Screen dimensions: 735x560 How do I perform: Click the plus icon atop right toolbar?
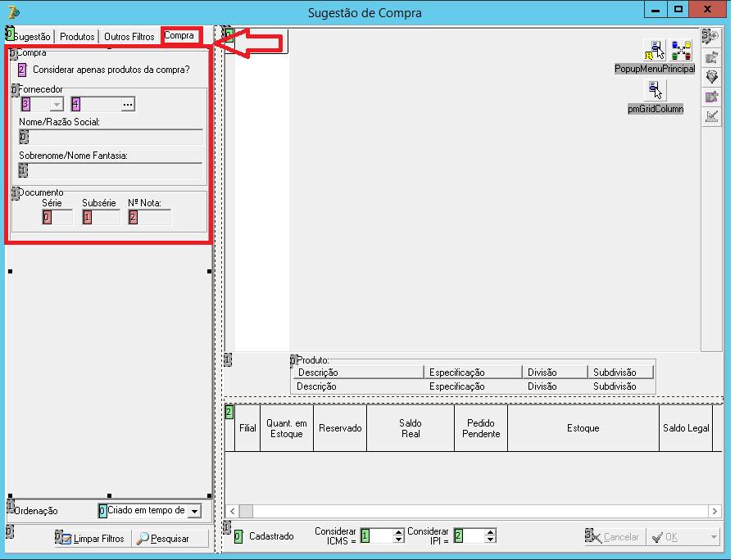pyautogui.click(x=712, y=35)
